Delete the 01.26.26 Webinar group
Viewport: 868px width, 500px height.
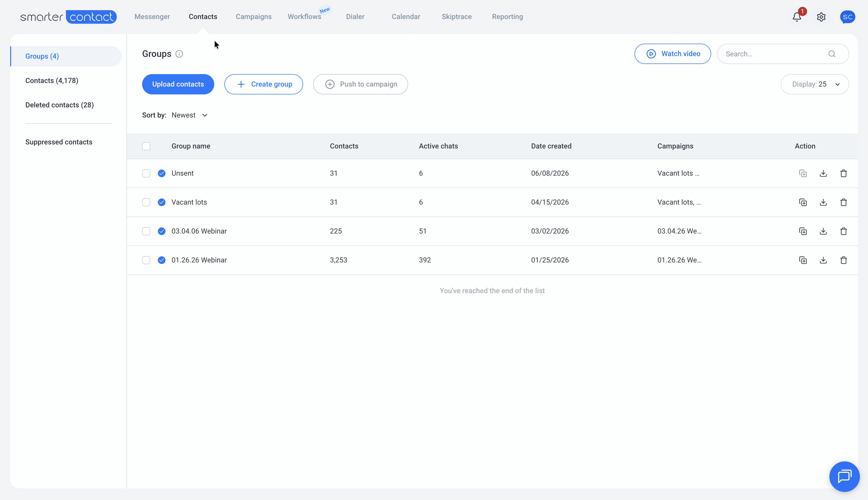843,260
